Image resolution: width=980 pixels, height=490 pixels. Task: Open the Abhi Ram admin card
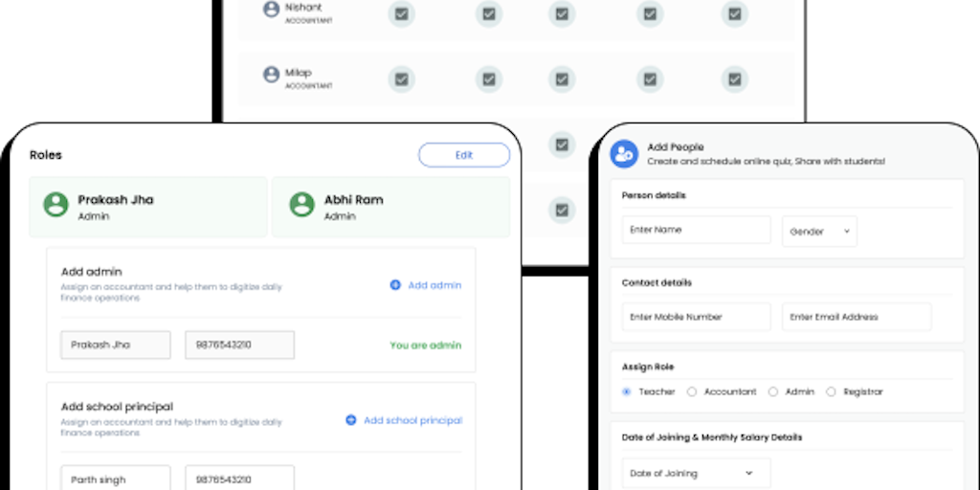pos(390,207)
